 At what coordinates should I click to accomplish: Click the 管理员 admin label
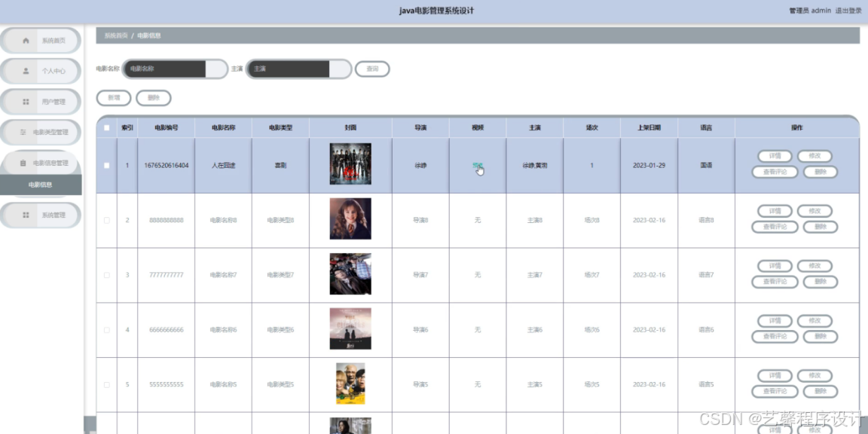pos(810,11)
